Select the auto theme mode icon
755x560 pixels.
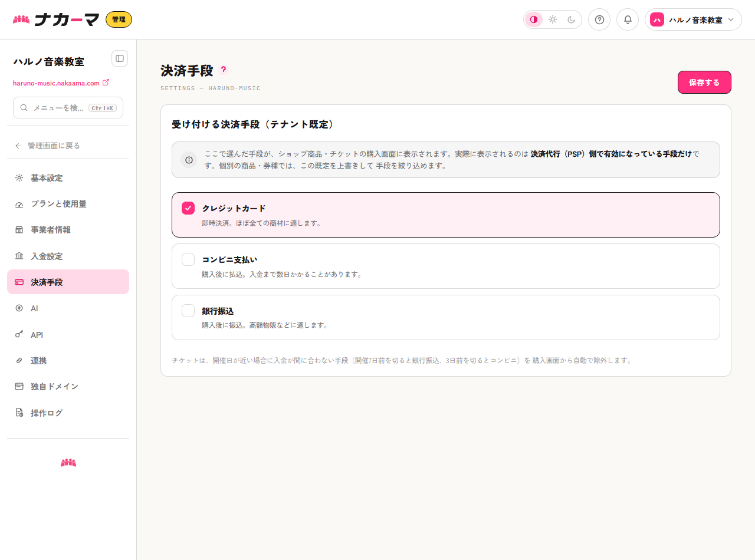(x=534, y=19)
